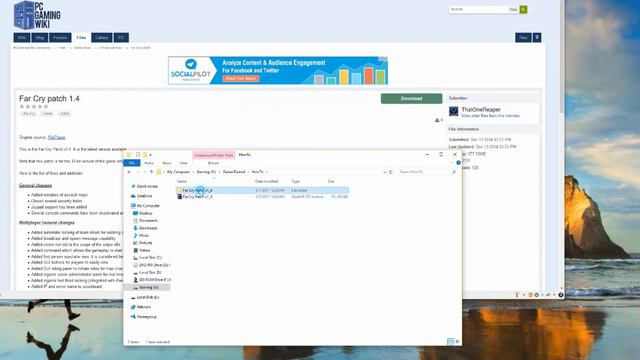Open the Gallery tab on the website
The height and width of the screenshot is (360, 640).
(102, 38)
